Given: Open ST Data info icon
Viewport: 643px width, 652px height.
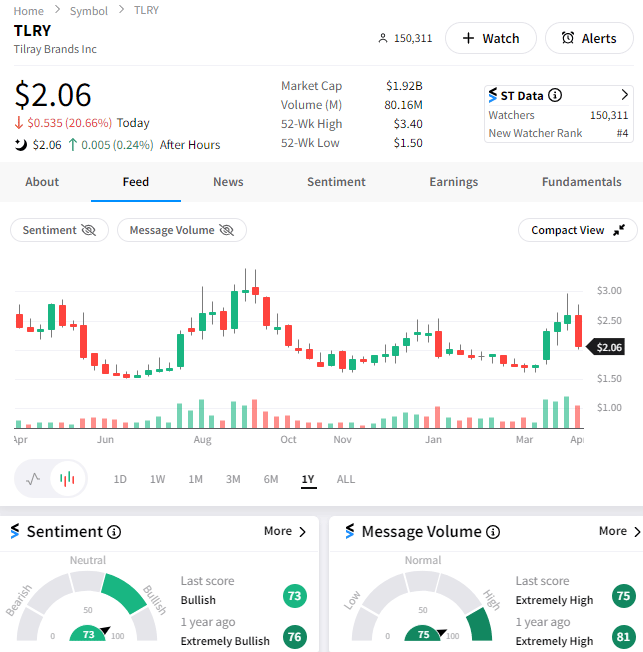Looking at the screenshot, I should [x=555, y=95].
